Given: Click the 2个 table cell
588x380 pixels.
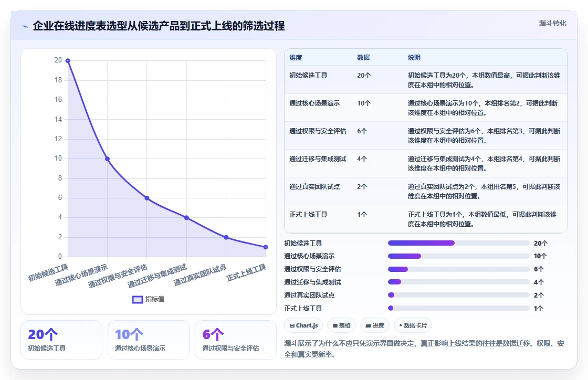Looking at the screenshot, I should point(362,187).
